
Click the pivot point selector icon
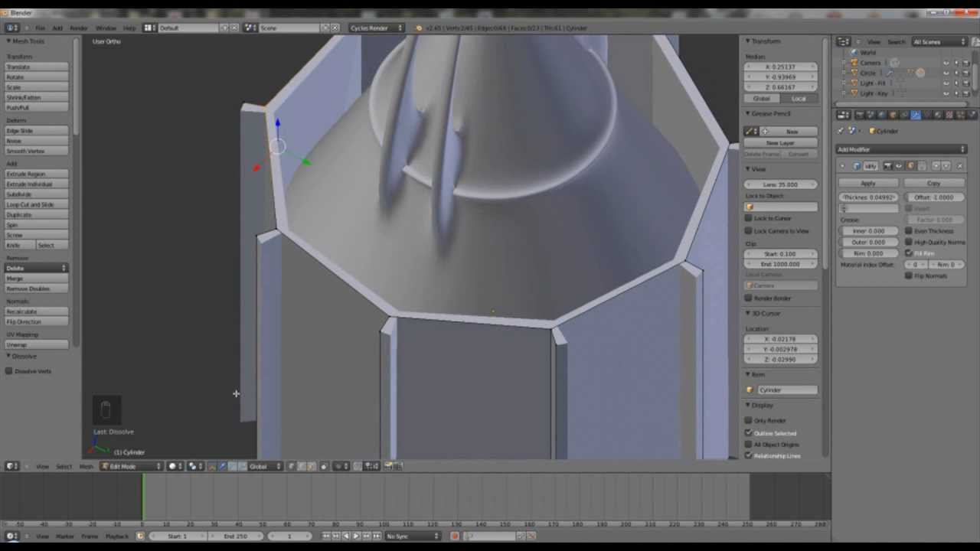[x=194, y=466]
